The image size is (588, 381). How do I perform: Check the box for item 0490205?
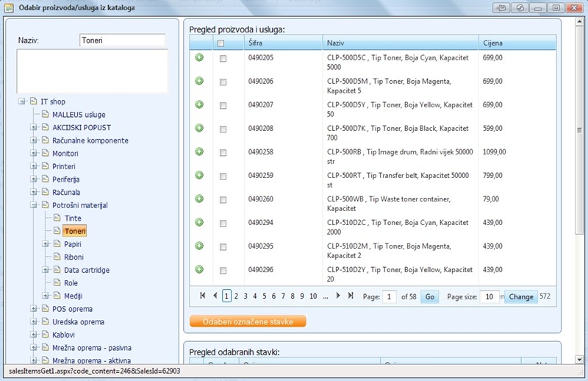tap(223, 59)
